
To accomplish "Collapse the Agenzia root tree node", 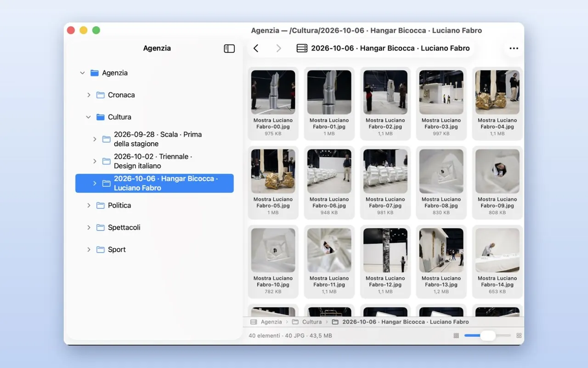I will (83, 73).
